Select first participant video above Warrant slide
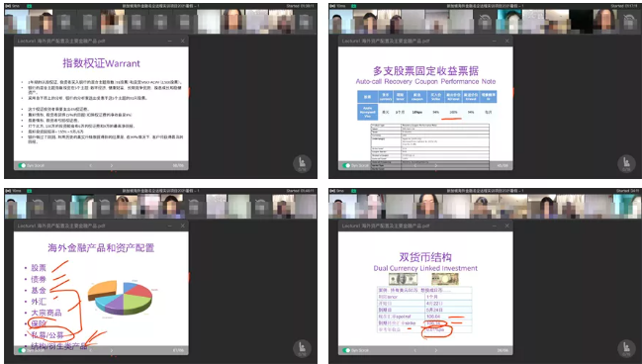Screen dimensions: 642x364 [x=17, y=22]
